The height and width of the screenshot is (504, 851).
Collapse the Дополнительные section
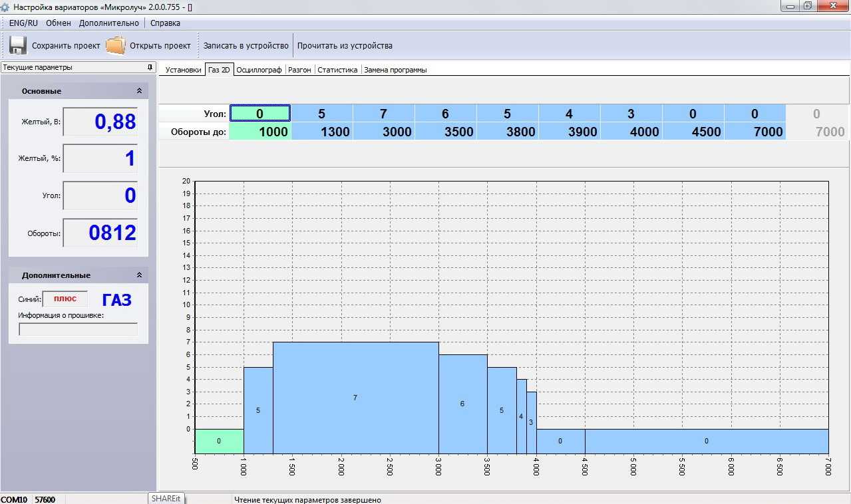139,275
